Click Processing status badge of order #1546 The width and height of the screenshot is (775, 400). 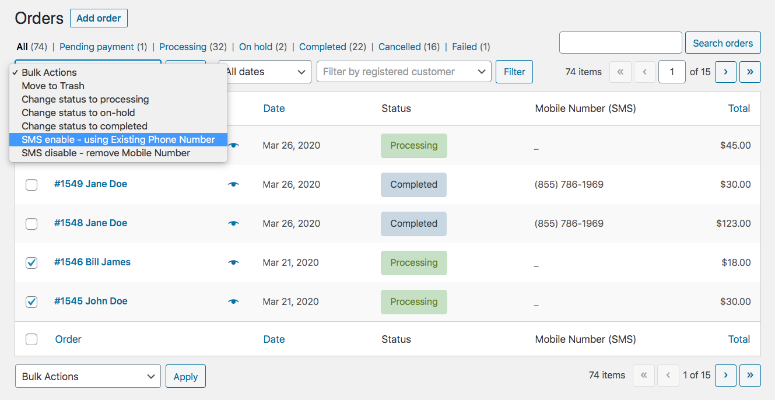[414, 263]
